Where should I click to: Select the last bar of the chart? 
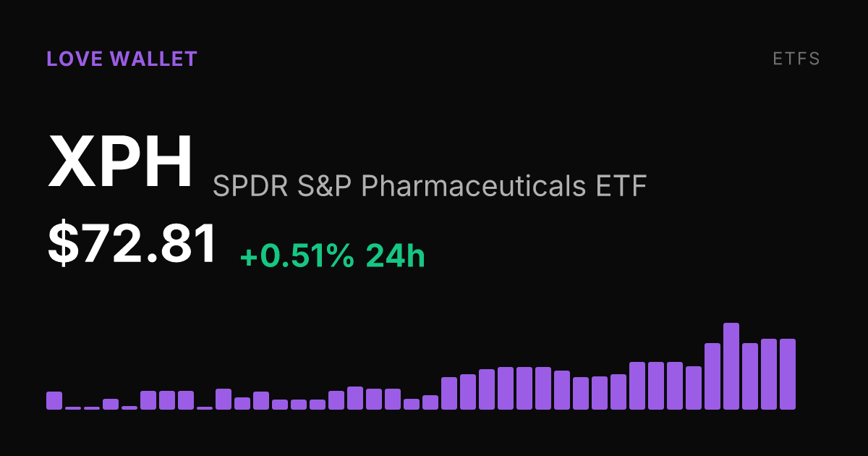[x=788, y=374]
